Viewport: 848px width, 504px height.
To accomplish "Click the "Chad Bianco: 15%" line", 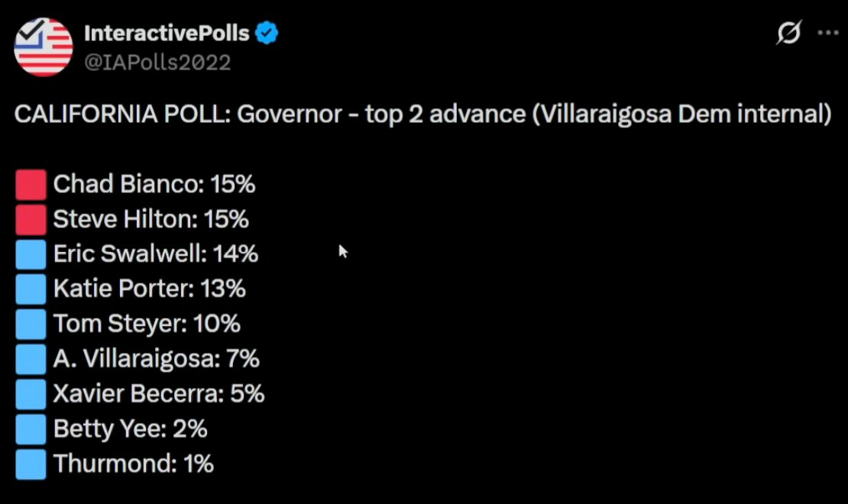I will pyautogui.click(x=154, y=185).
